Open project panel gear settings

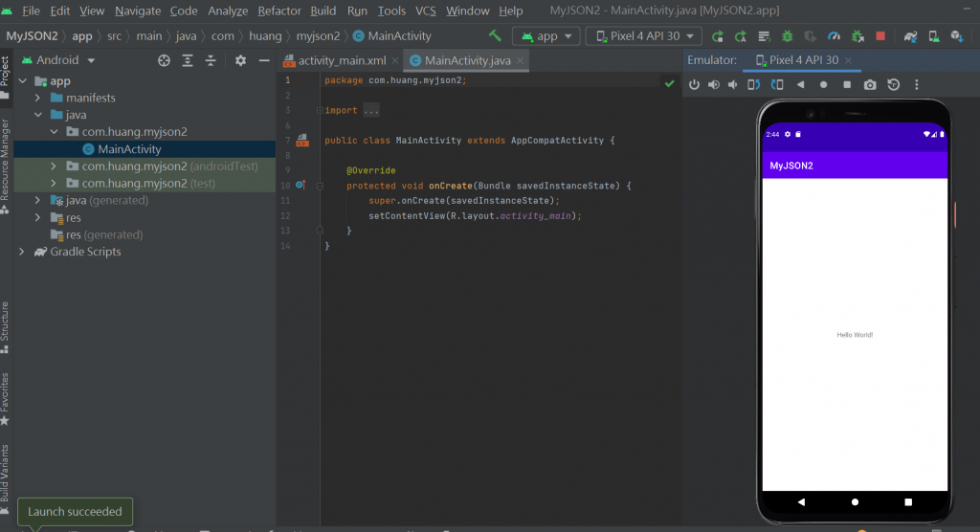240,60
